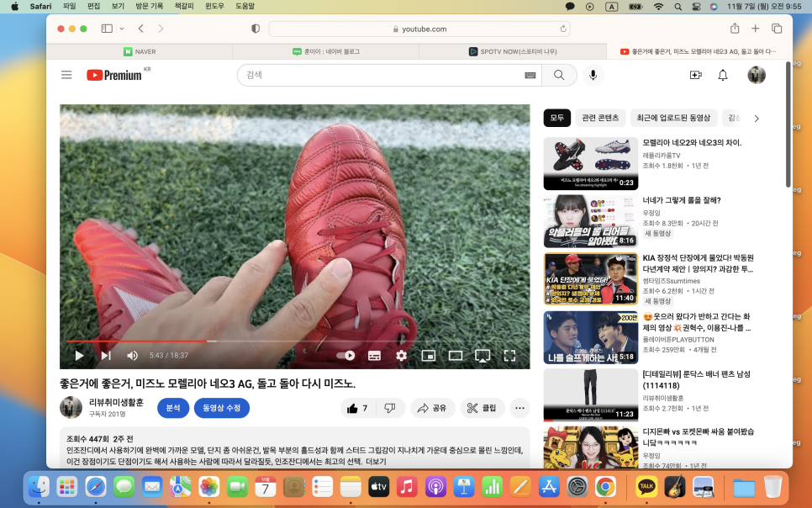Show more filter chips with the arrow
This screenshot has height=508, width=812.
pos(757,119)
